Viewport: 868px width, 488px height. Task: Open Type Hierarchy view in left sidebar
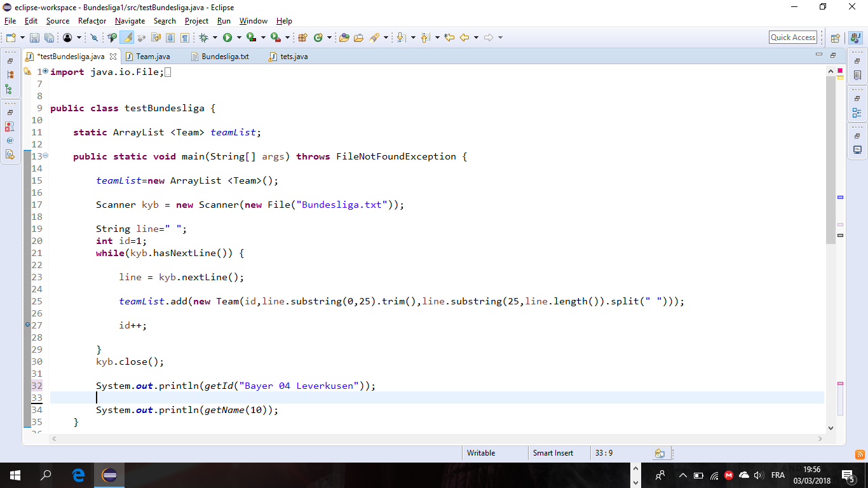10,89
